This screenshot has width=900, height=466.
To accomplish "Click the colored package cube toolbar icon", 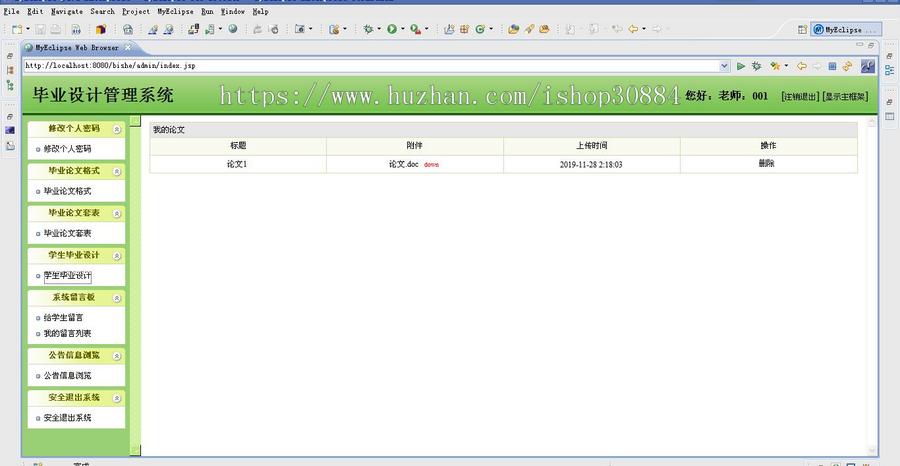I will click(101, 29).
